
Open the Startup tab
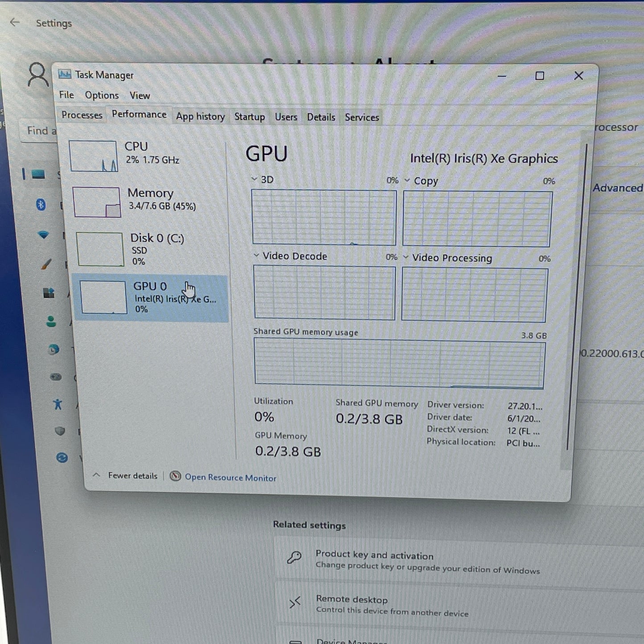pos(250,117)
